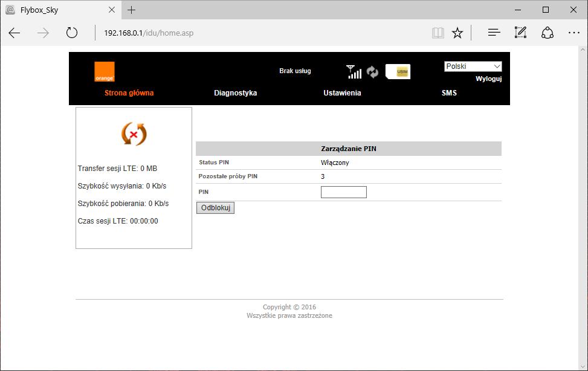Open reading view book icon
Viewport: 588px width, 371px height.
click(438, 33)
